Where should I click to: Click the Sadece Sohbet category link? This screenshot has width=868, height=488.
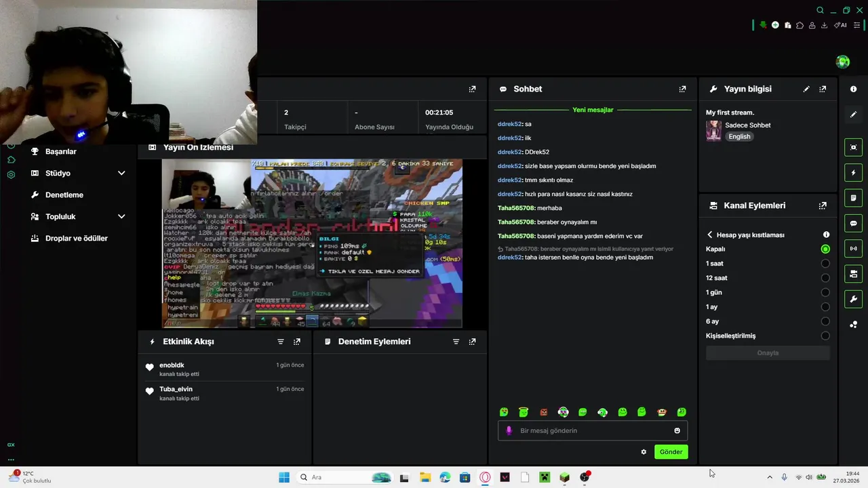click(748, 125)
